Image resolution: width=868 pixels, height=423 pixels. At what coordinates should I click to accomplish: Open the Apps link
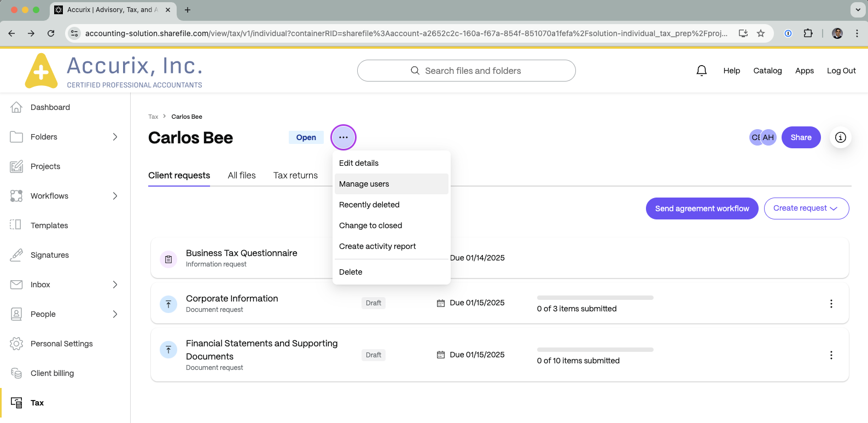click(805, 71)
